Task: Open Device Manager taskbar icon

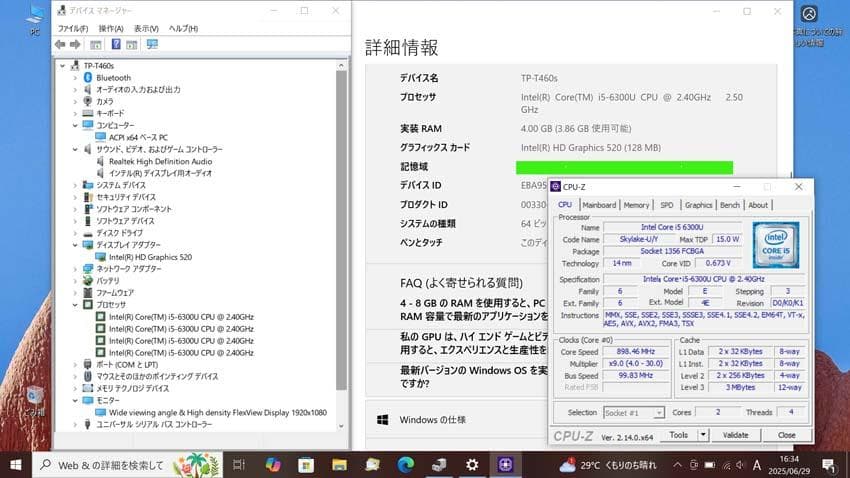Action: (x=439, y=464)
